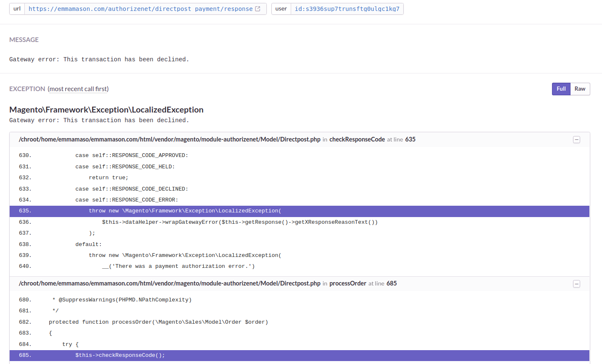The image size is (602, 364).
Task: Click the 'url' label badge
Action: (x=16, y=8)
